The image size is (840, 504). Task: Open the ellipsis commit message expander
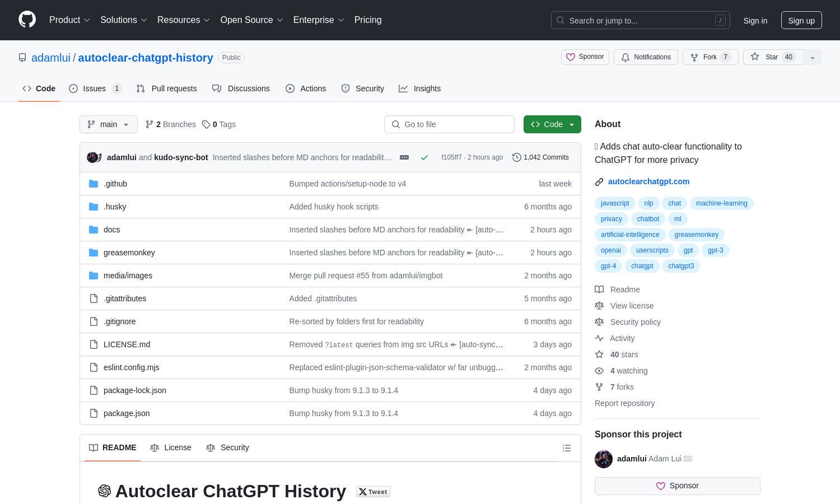click(404, 157)
